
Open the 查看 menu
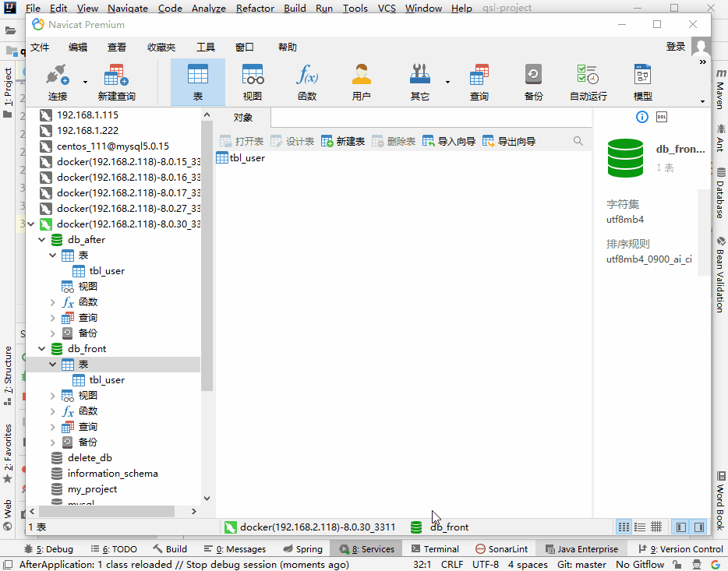click(117, 47)
